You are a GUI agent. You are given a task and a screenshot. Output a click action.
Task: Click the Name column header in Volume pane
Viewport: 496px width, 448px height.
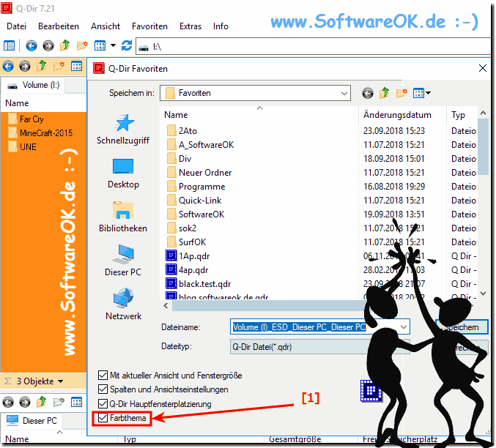tap(17, 103)
